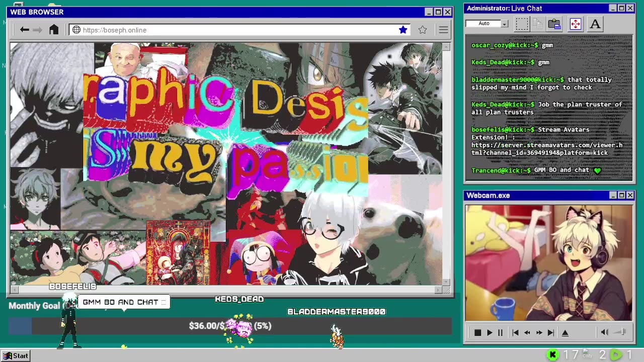The image size is (644, 362).
Task: Skip to previous track in Webcam.exe
Action: point(515,332)
